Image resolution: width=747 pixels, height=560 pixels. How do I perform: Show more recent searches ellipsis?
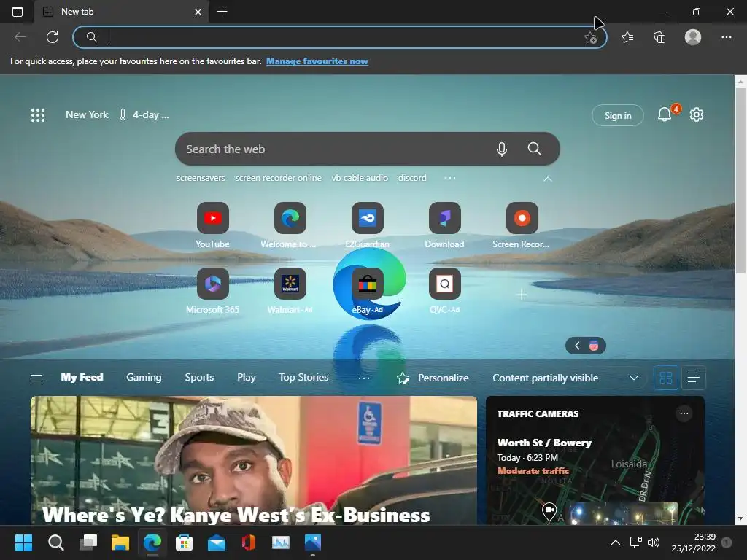449,178
